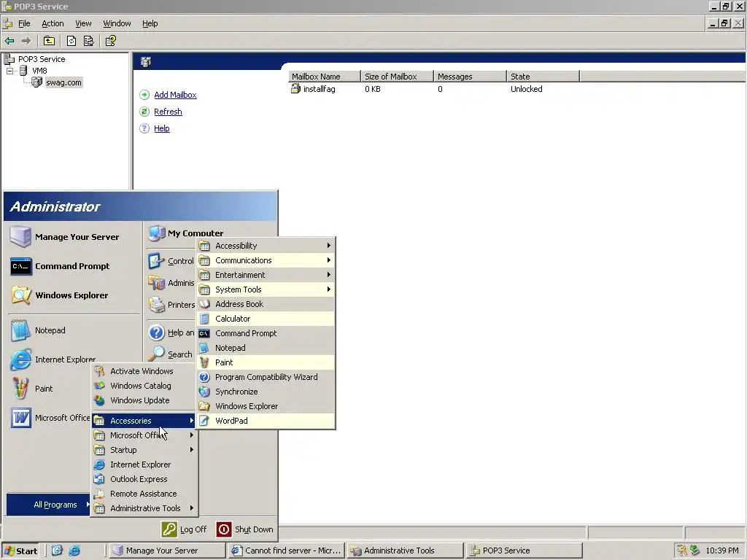Click the Export List toolbar icon

pos(88,41)
